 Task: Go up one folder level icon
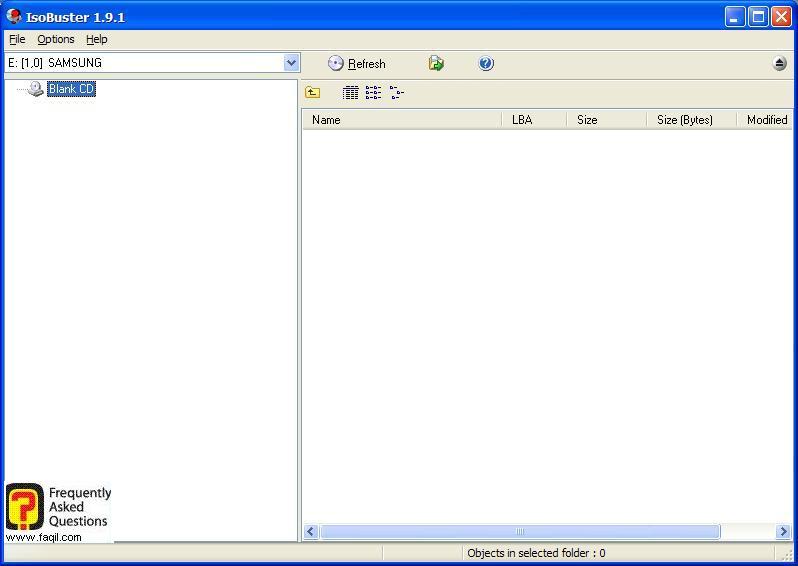tap(313, 93)
